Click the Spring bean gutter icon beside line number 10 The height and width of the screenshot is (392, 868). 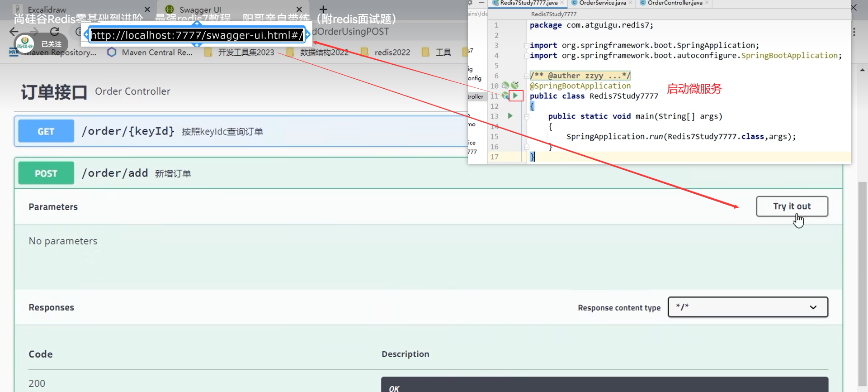505,85
